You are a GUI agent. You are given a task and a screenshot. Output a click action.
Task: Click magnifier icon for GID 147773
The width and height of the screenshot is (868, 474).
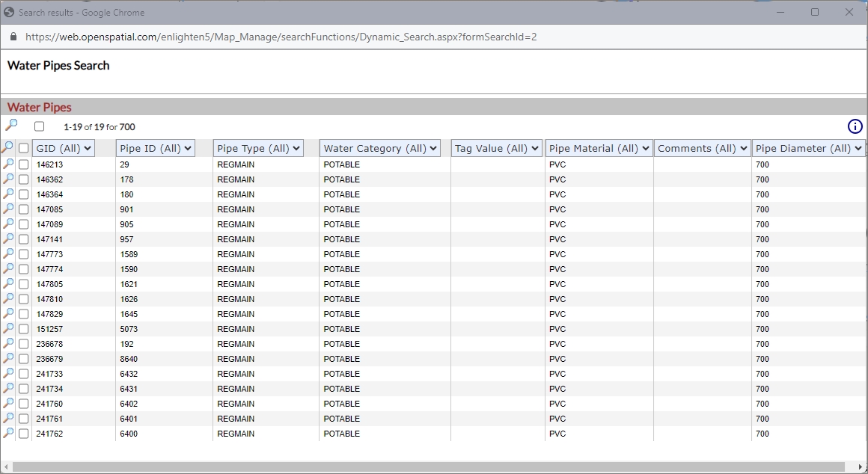[8, 253]
